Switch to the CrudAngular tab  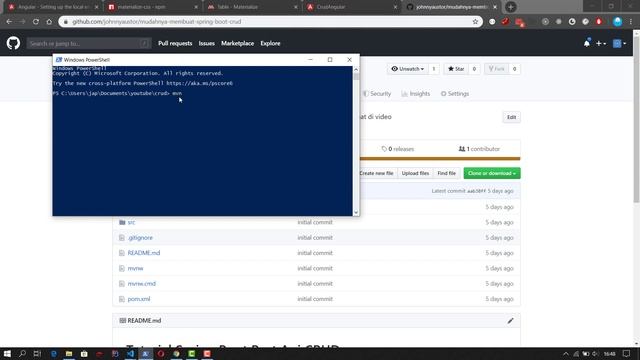pos(351,7)
